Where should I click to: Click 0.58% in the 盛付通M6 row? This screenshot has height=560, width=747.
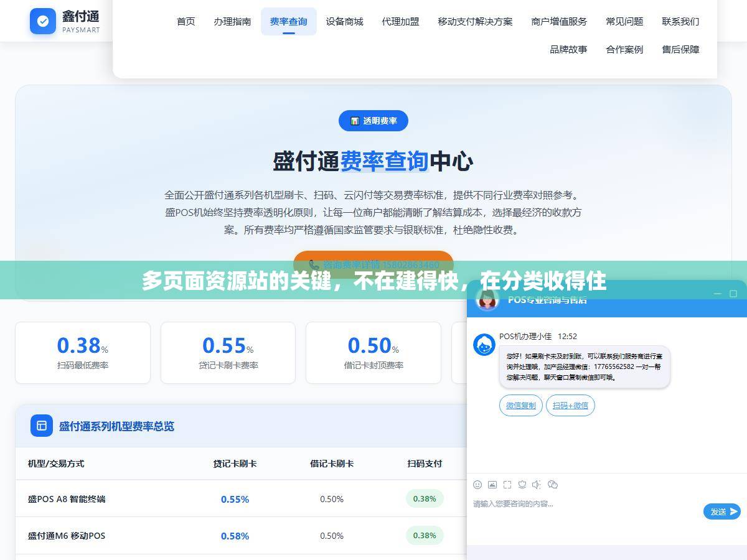(235, 536)
